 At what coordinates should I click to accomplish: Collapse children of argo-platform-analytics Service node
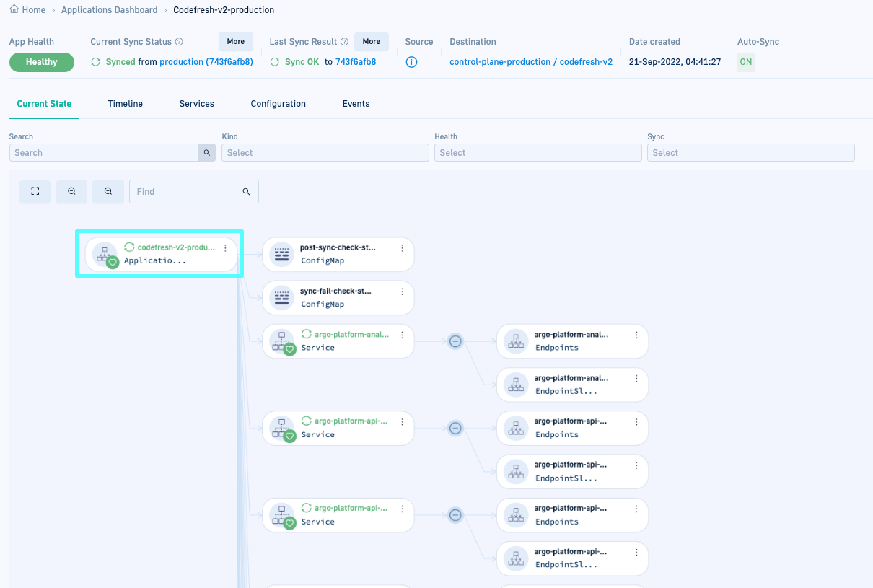pyautogui.click(x=455, y=341)
